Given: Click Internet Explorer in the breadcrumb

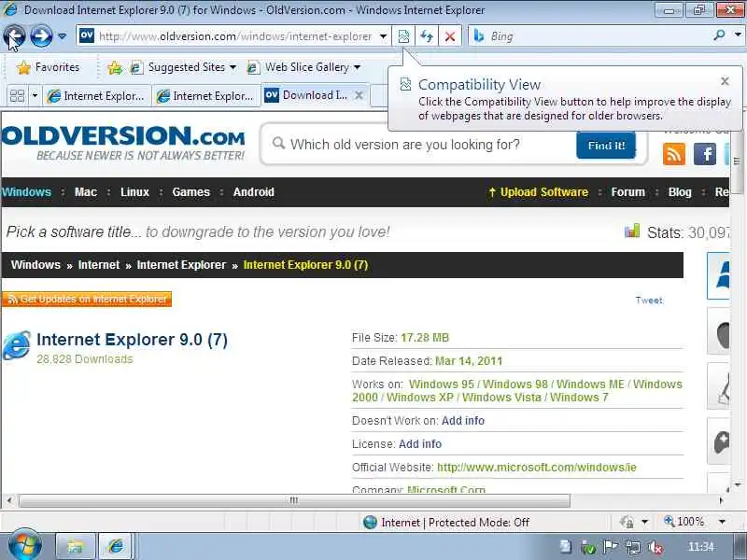Looking at the screenshot, I should [x=181, y=265].
